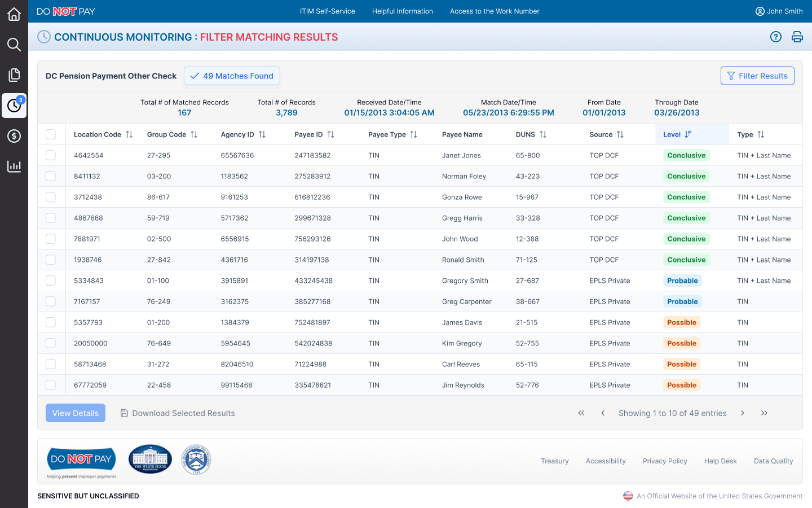Open the Documents icon in the sidebar
This screenshot has height=508, width=812.
[x=14, y=75]
